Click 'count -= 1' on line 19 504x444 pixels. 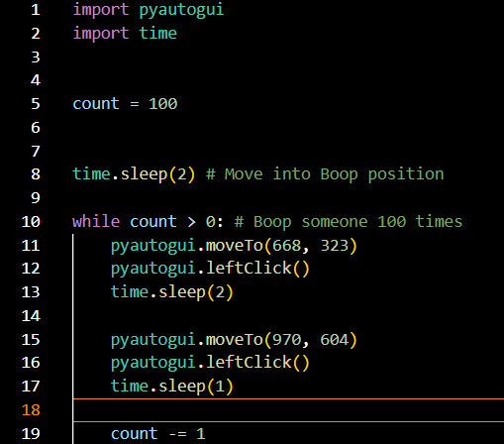pyautogui.click(x=158, y=434)
